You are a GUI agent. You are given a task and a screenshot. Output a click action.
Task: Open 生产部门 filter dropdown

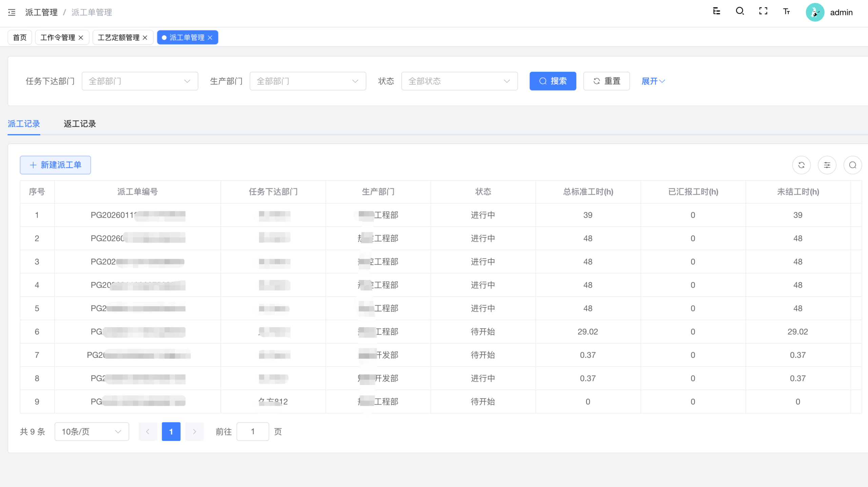308,81
